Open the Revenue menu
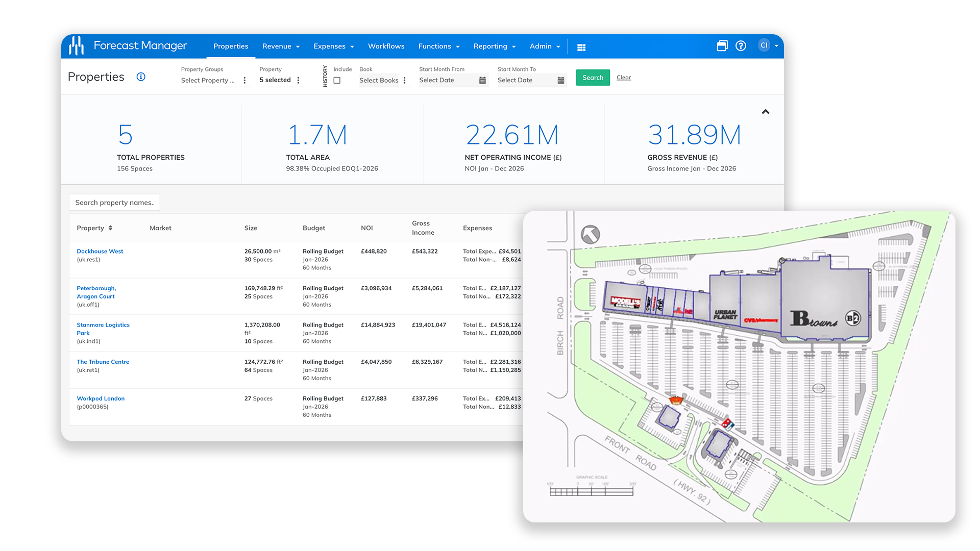980x551 pixels. click(x=281, y=46)
